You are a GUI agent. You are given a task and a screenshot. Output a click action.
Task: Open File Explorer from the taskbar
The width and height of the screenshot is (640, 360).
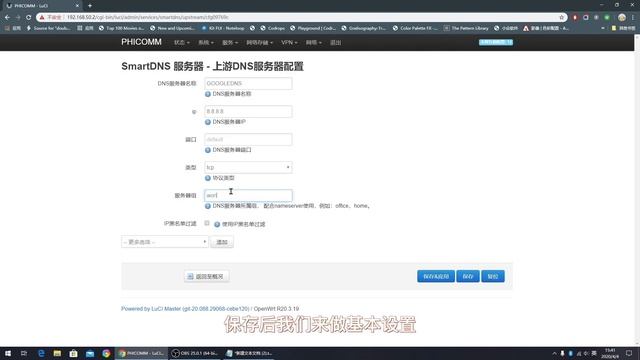point(57,353)
